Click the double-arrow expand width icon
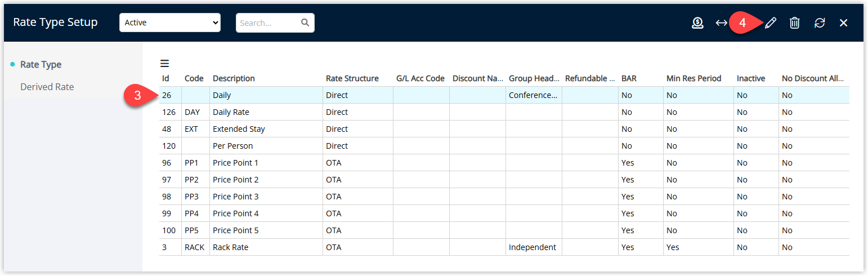 (x=721, y=23)
